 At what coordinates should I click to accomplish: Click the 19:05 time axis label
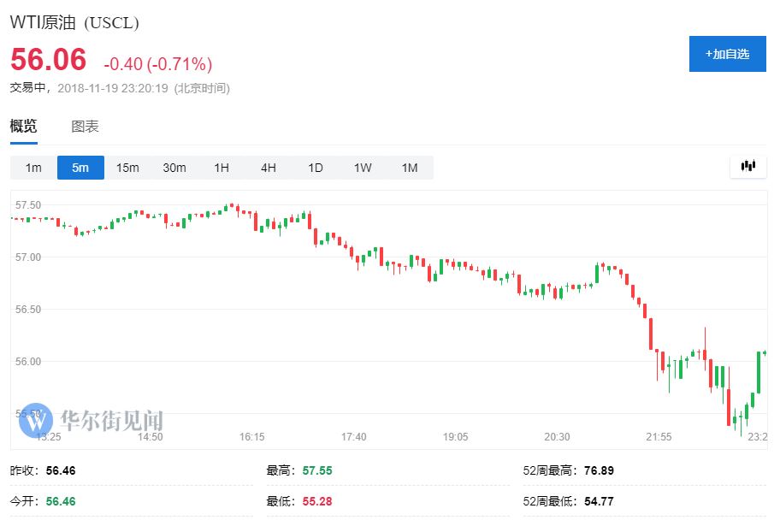[455, 437]
